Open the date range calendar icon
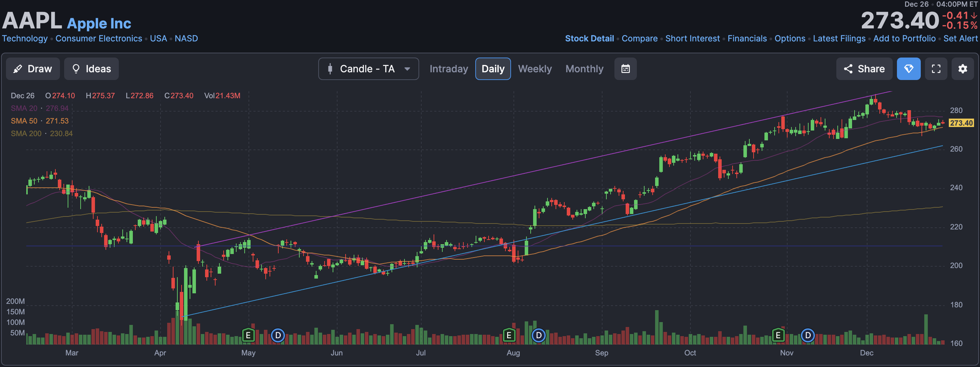Viewport: 980px width, 367px height. (x=625, y=69)
